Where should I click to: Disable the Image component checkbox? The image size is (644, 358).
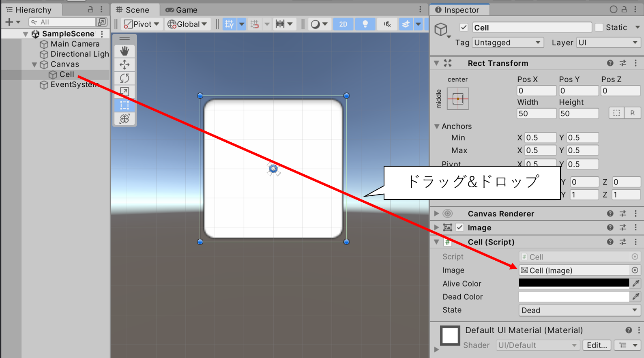pyautogui.click(x=459, y=227)
